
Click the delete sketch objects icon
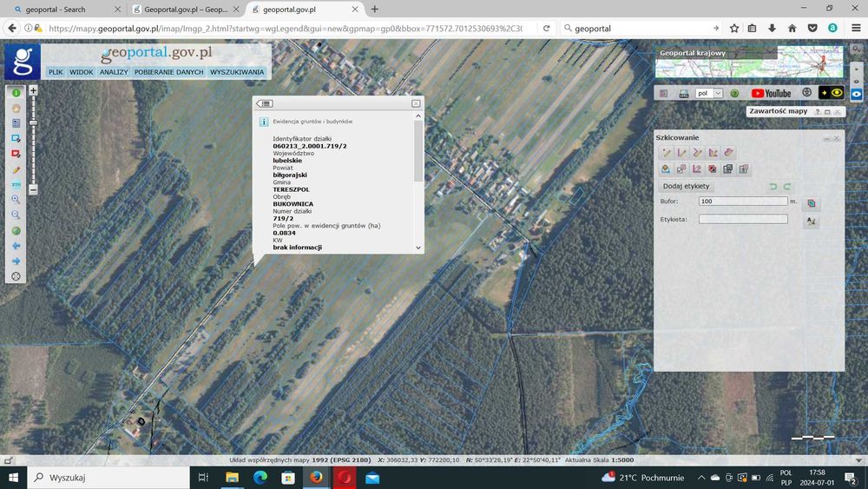(x=713, y=169)
